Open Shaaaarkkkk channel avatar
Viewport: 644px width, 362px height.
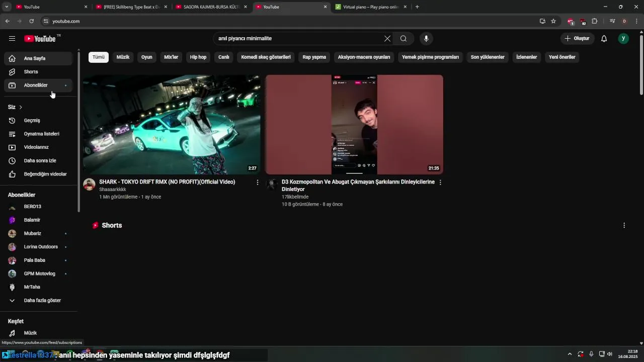89,185
